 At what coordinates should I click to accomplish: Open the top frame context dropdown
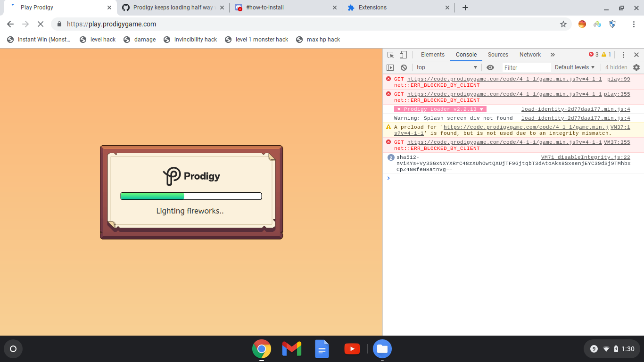click(445, 67)
